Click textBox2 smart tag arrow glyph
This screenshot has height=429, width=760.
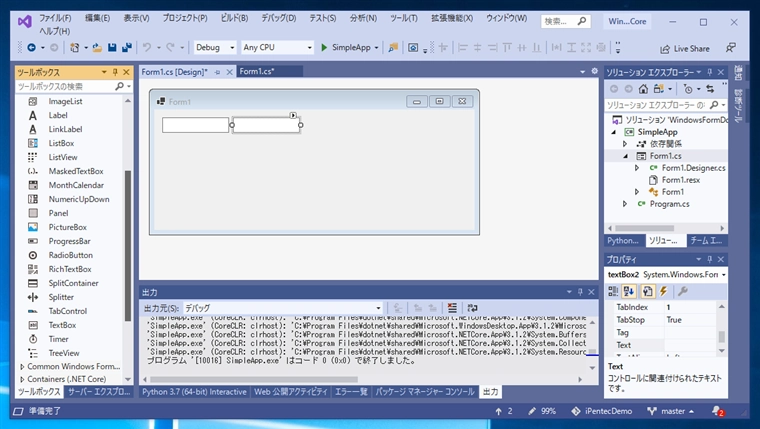(x=293, y=115)
